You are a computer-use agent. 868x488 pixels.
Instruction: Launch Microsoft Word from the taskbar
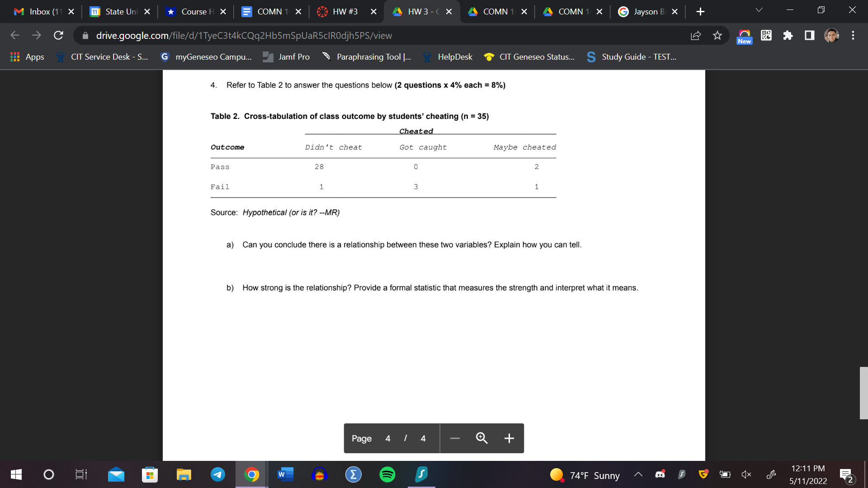(285, 474)
